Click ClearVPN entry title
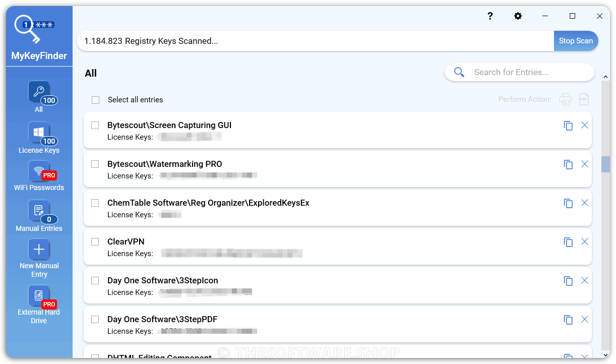Image resolution: width=616 pixels, height=364 pixels. [126, 241]
